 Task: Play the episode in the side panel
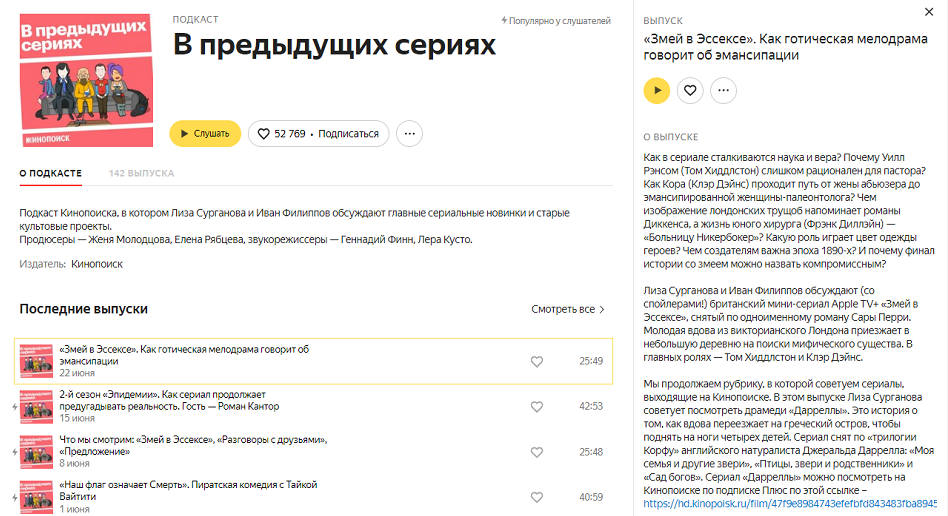(x=657, y=91)
